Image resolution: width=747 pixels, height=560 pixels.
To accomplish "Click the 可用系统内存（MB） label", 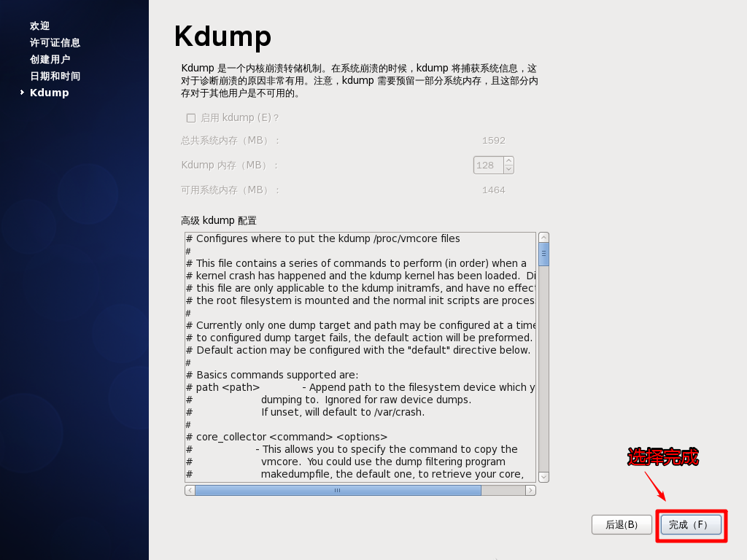I will click(x=230, y=190).
